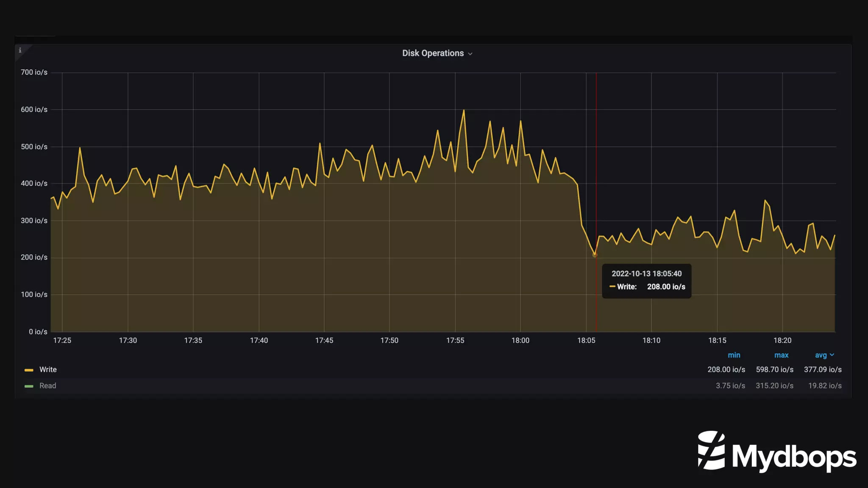
Task: Sort legend by avg column header
Action: coord(821,355)
